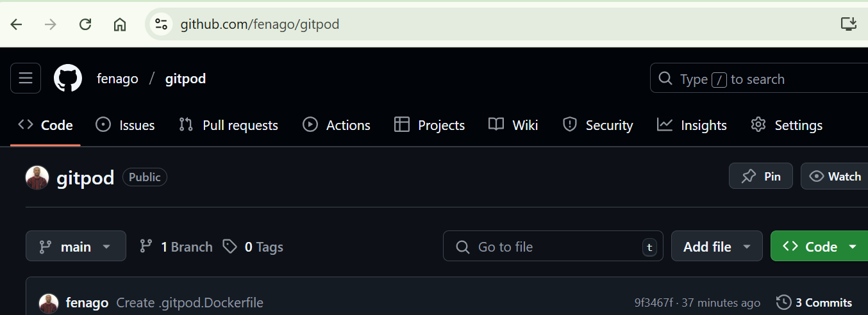Screen dimensions: 868x315
Task: Click the browser forward arrow
Action: pos(51,24)
